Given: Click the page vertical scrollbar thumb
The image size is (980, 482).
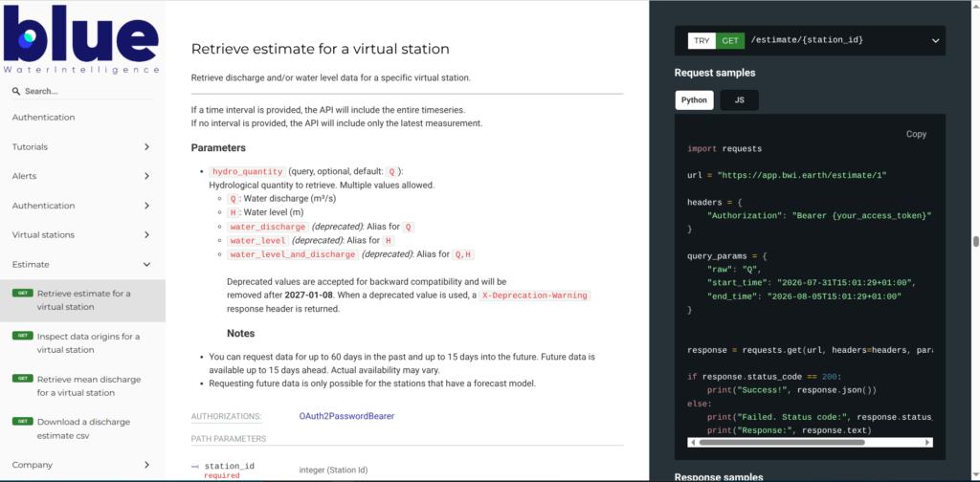Looking at the screenshot, I should coord(975,242).
